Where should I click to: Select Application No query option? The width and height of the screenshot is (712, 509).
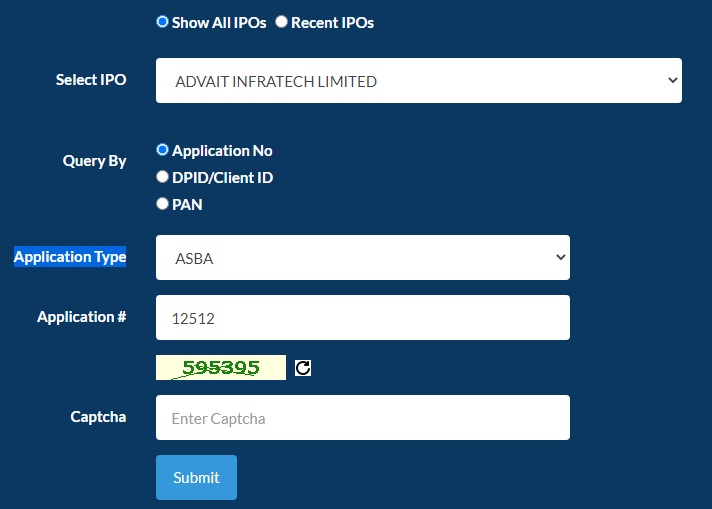point(163,150)
